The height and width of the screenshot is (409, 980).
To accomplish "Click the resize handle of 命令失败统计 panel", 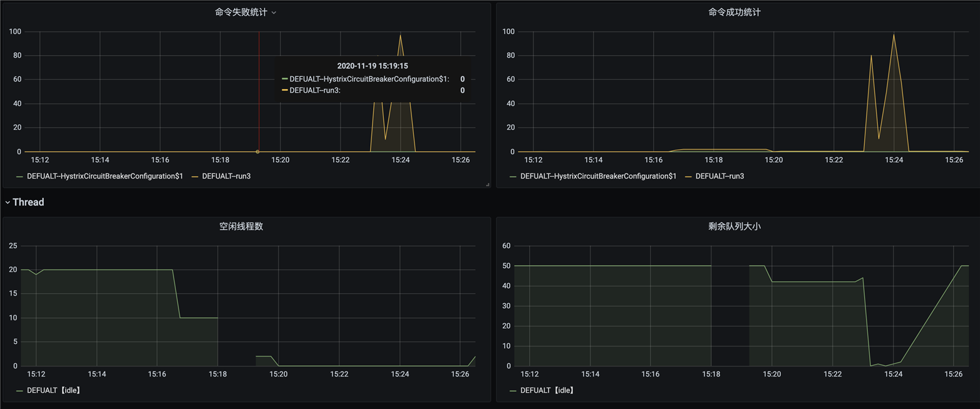I will (x=487, y=184).
